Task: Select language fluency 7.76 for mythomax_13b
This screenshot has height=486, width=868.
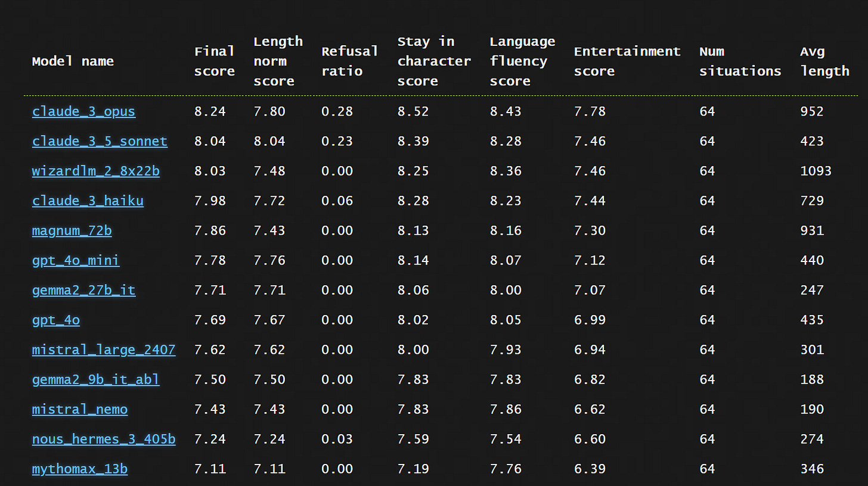Action: pos(506,469)
